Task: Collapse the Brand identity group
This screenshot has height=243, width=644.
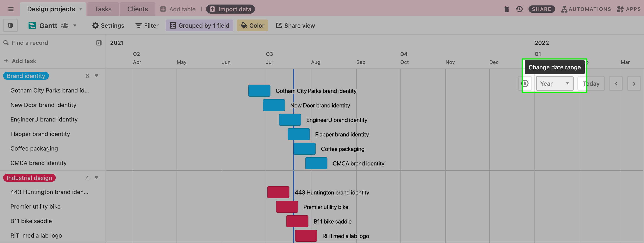Action: [96, 75]
